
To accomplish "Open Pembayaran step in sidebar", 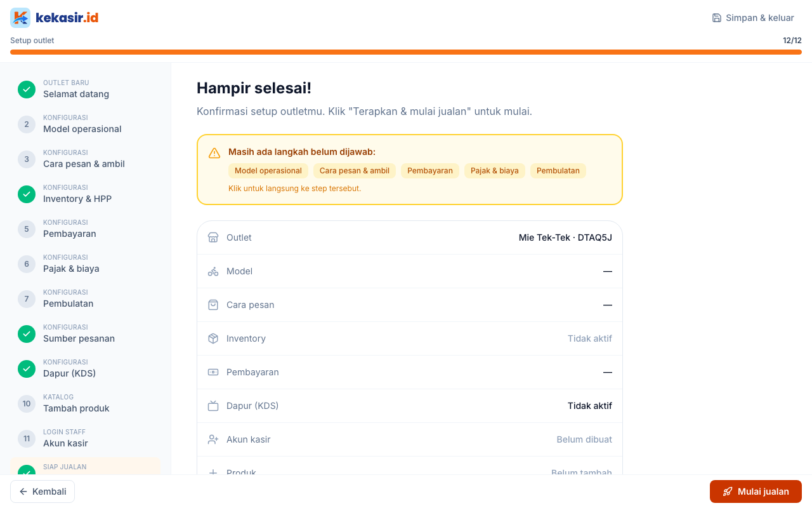I will (85, 229).
